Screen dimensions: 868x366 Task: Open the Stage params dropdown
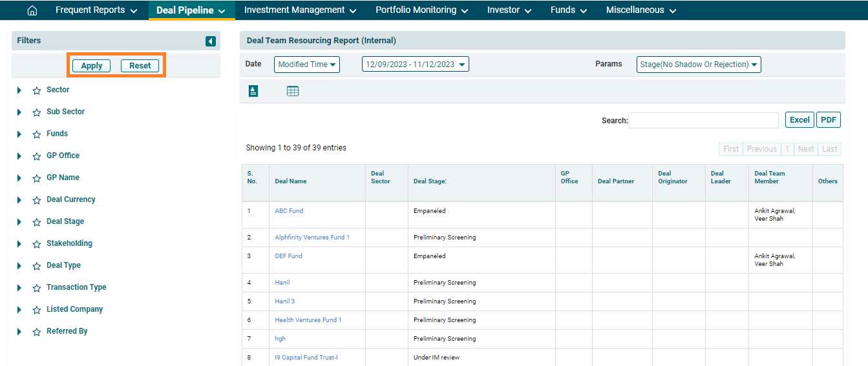coord(698,65)
